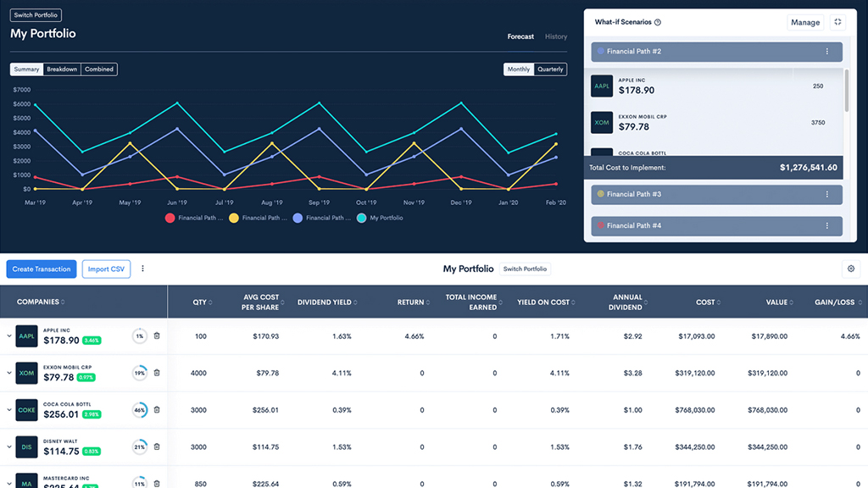This screenshot has width=868, height=488.
Task: Click the help icon next to What-if Scenarios
Action: pyautogui.click(x=658, y=23)
